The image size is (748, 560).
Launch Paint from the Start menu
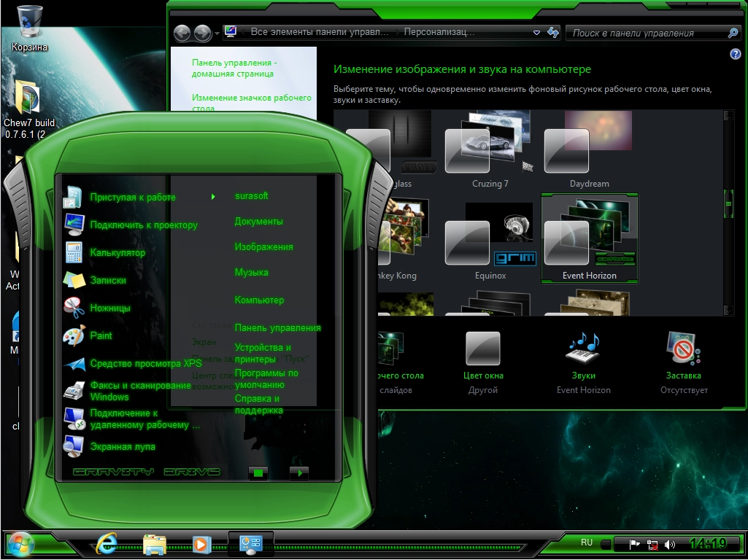click(101, 336)
